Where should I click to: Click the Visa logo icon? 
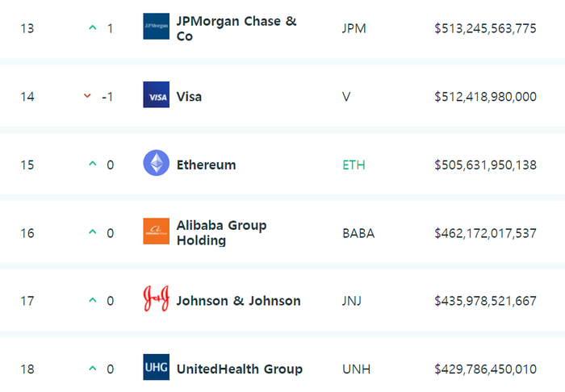pos(156,94)
